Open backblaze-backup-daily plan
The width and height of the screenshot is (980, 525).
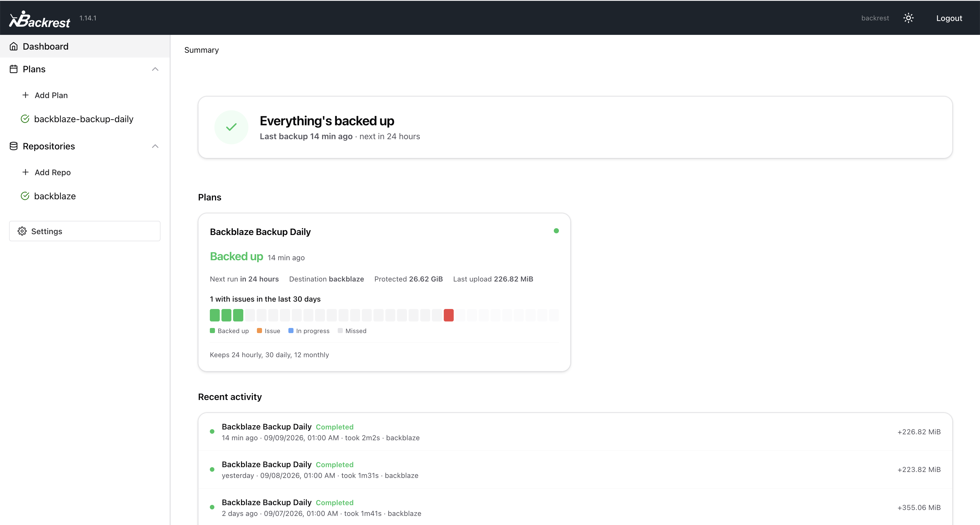pos(84,119)
